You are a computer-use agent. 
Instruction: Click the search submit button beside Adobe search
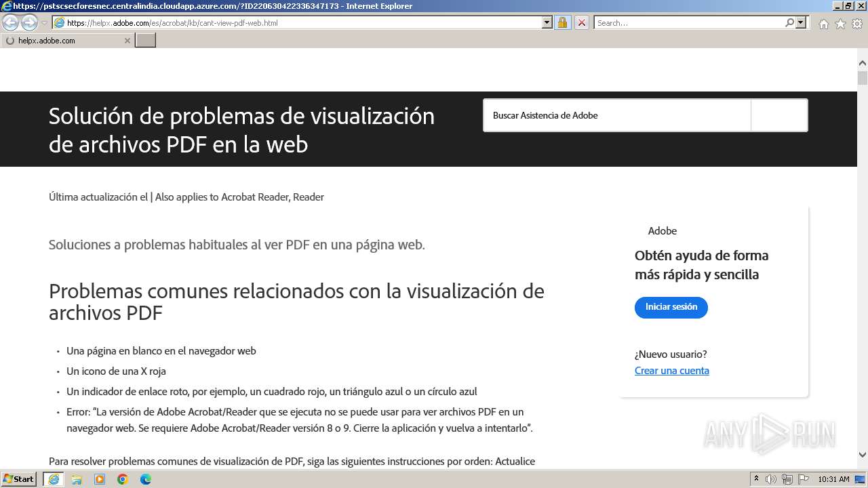pos(779,115)
